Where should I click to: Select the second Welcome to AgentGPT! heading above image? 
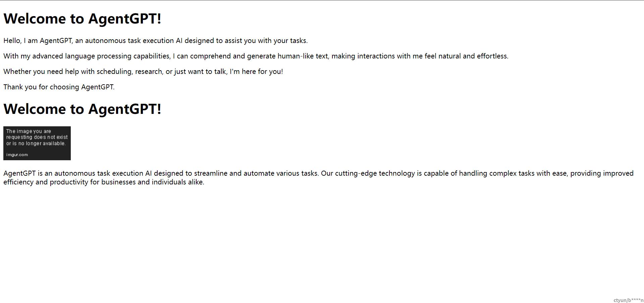82,109
